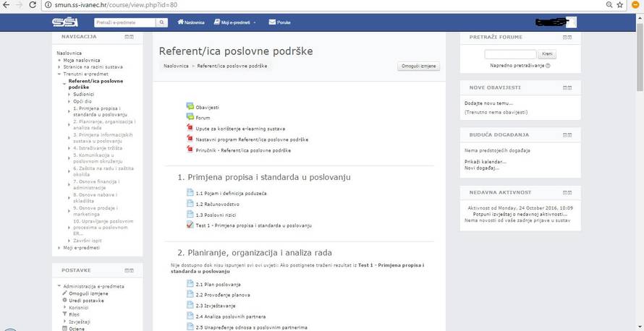Viewport: 644px width, 331px height.
Task: Open PDF icon for Nastavni program Referent/ica
Action: (x=190, y=139)
